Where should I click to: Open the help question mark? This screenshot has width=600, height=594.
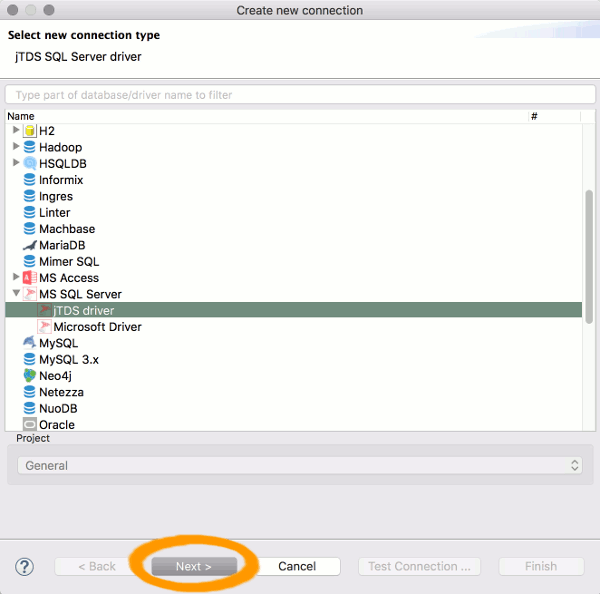pyautogui.click(x=24, y=566)
